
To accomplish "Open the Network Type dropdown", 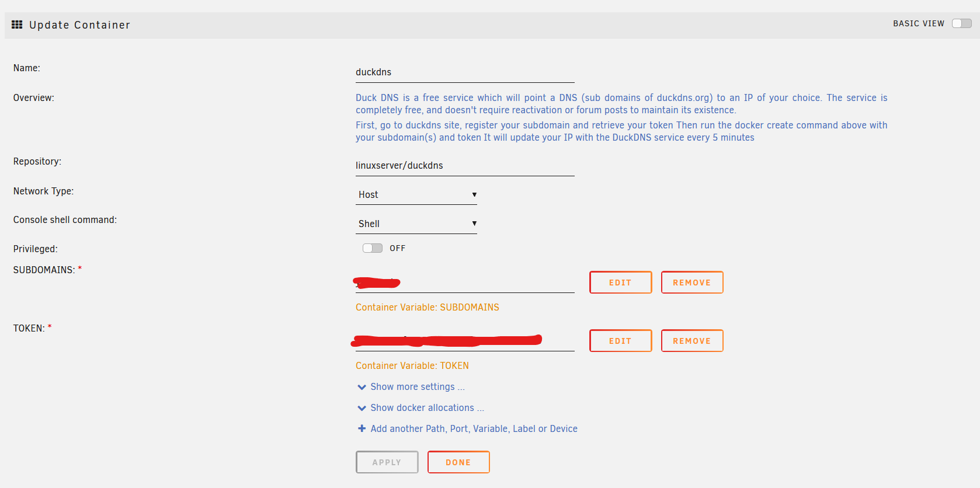I will click(416, 194).
